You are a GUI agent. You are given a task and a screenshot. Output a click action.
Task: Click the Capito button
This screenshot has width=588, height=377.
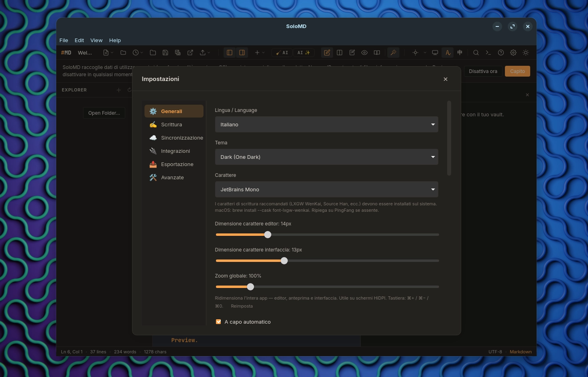[x=517, y=71]
